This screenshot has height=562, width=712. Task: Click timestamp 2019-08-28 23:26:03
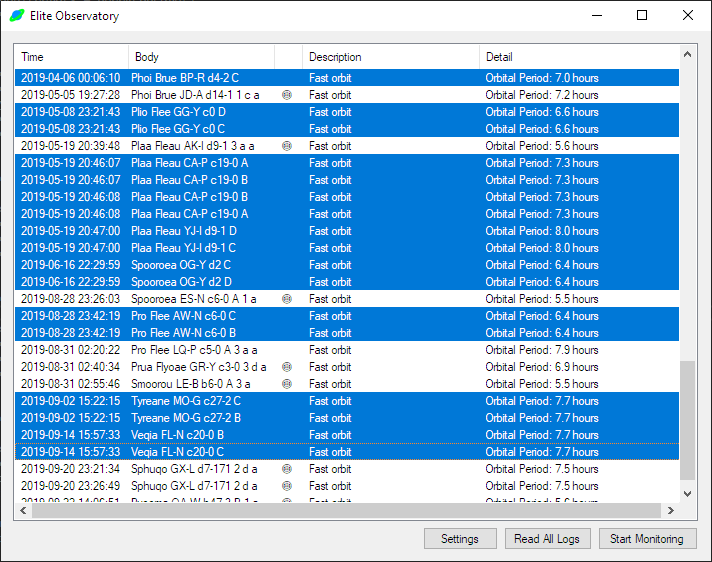coord(70,299)
